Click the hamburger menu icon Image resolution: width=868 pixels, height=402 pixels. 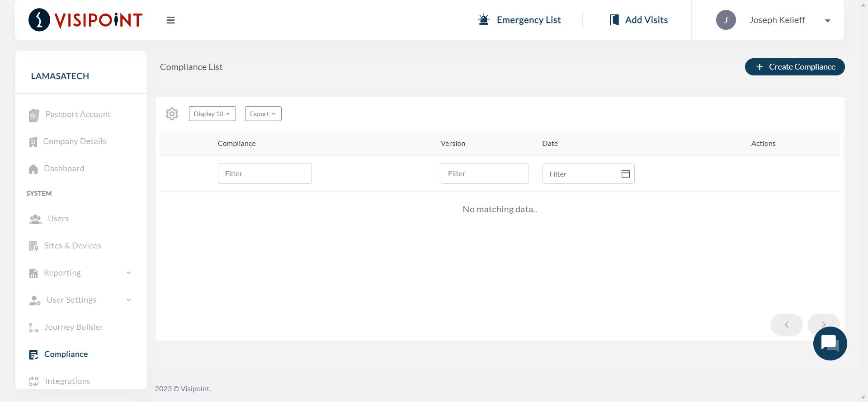170,20
